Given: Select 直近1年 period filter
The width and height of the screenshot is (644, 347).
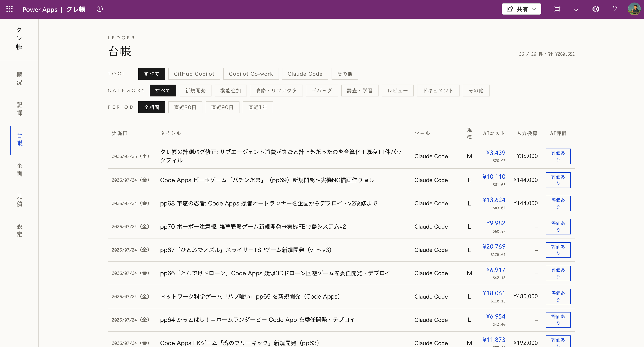Looking at the screenshot, I should (257, 107).
